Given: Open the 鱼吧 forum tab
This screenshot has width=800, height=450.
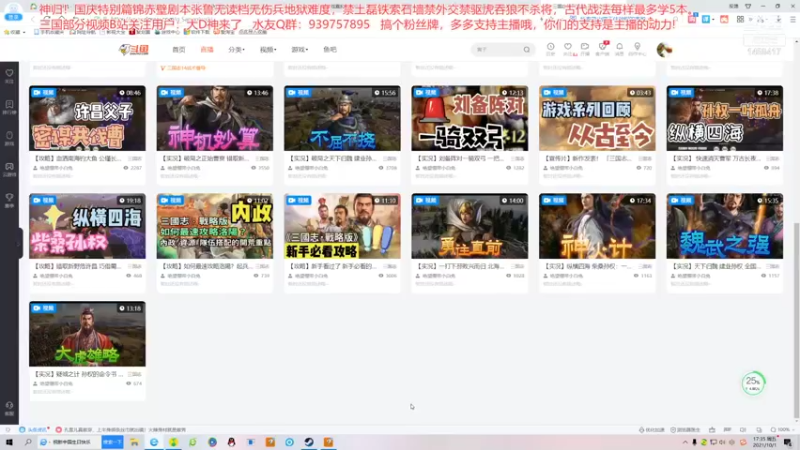Looking at the screenshot, I should point(330,49).
